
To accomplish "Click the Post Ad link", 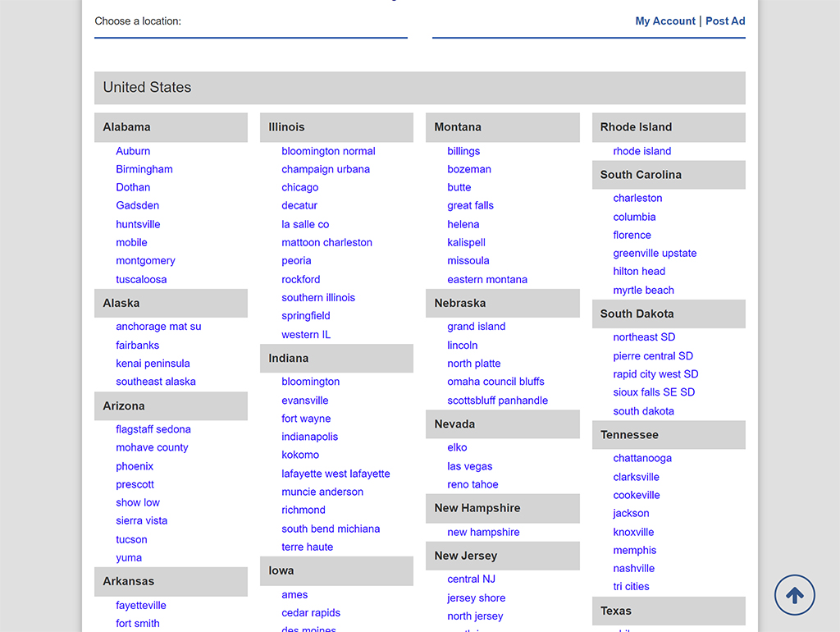I will 725,21.
